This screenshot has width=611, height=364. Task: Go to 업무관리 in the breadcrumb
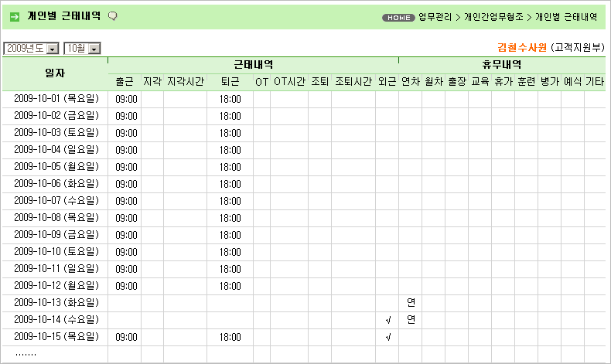pos(434,17)
